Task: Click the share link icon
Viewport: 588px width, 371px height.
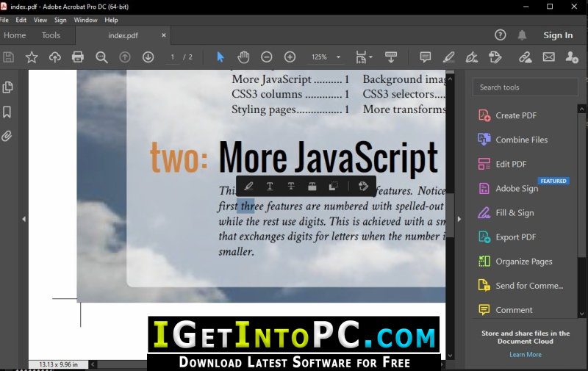Action: (525, 57)
